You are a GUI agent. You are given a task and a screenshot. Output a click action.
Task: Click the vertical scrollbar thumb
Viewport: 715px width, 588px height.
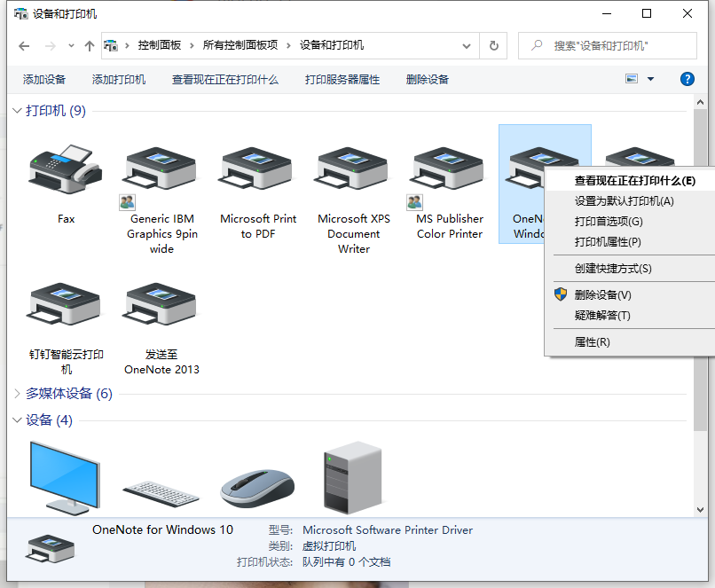[x=700, y=269]
